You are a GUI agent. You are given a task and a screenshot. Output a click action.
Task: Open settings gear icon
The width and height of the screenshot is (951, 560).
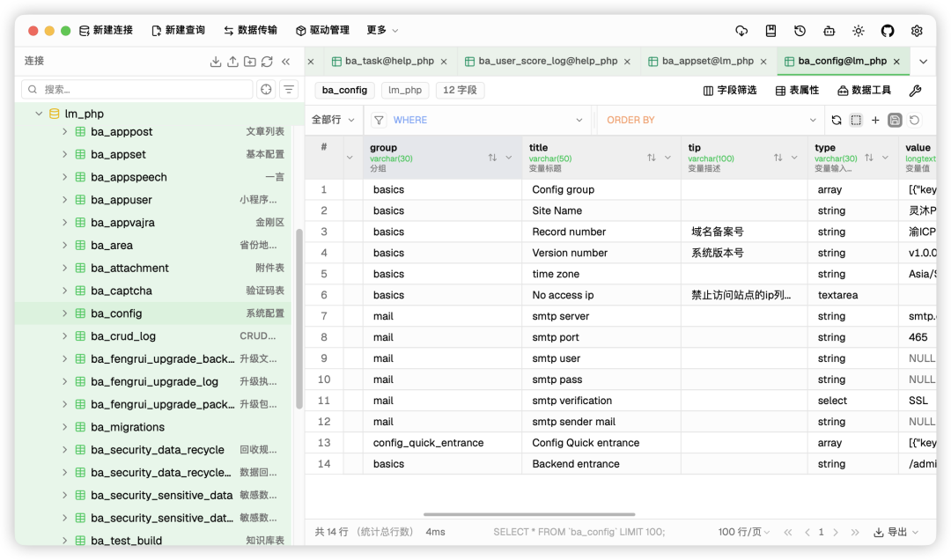point(917,30)
